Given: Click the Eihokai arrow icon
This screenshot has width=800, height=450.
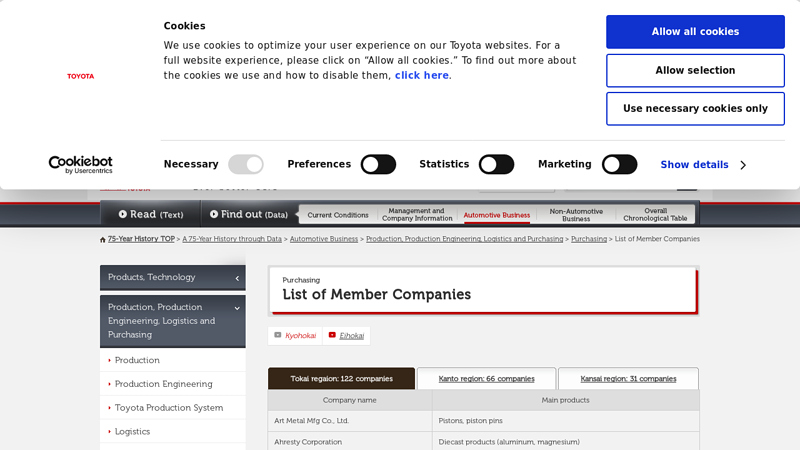Looking at the screenshot, I should point(332,335).
